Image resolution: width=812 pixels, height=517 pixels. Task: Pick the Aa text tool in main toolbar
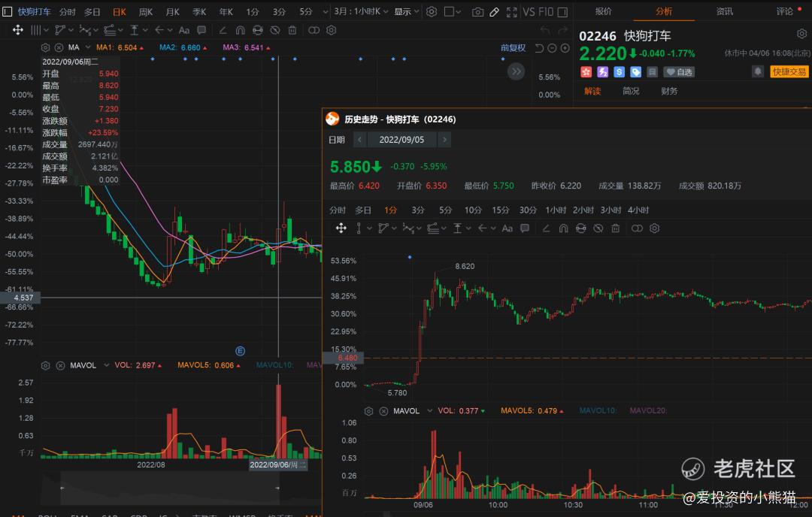[184, 30]
